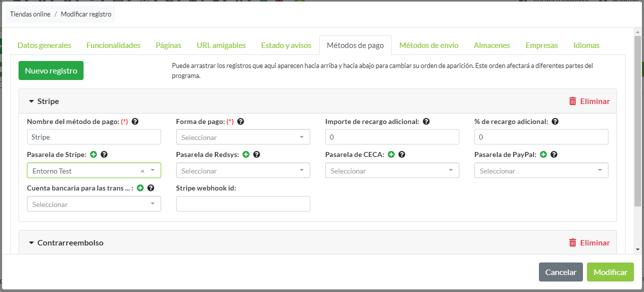Image resolution: width=644 pixels, height=292 pixels.
Task: Open the Datos generales tab
Action: 44,45
